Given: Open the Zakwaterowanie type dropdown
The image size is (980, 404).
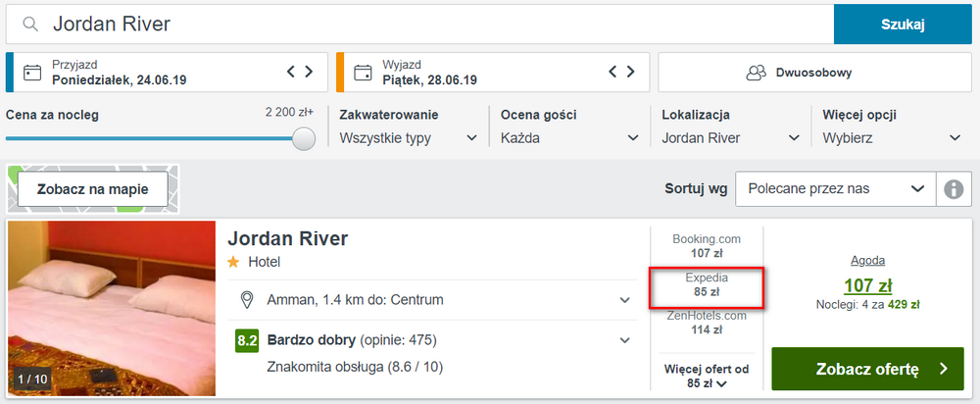Looking at the screenshot, I should click(409, 138).
